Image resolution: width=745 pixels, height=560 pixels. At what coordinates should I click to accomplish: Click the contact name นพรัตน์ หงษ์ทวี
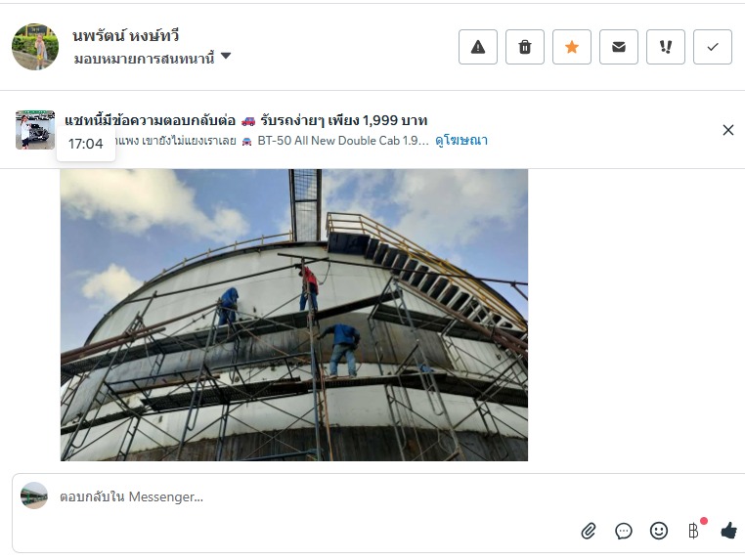pyautogui.click(x=126, y=35)
